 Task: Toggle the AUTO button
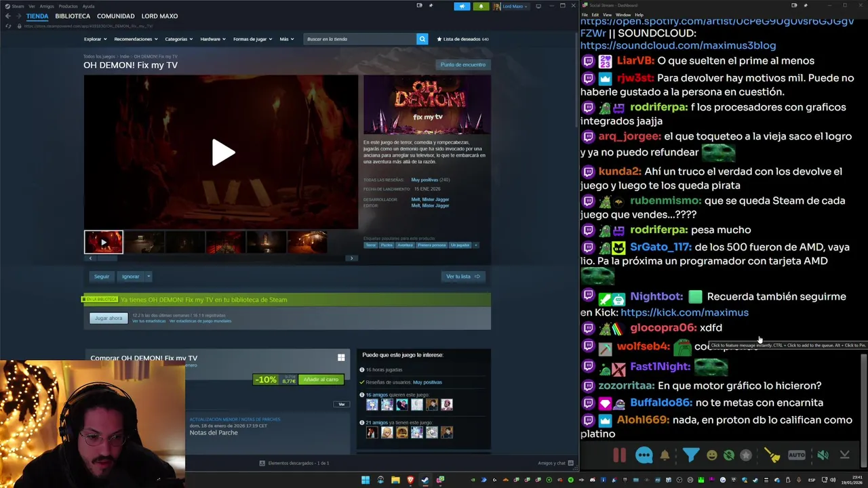797,455
